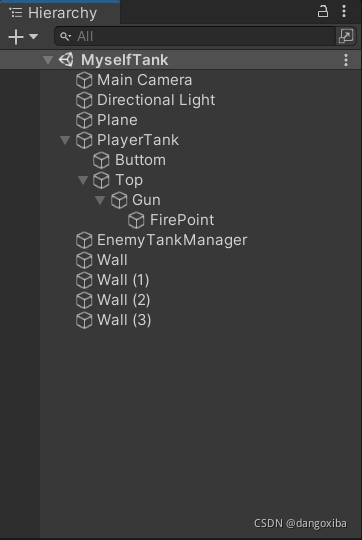Select the EnemyTankManager object
This screenshot has width=362, height=540.
coord(172,240)
